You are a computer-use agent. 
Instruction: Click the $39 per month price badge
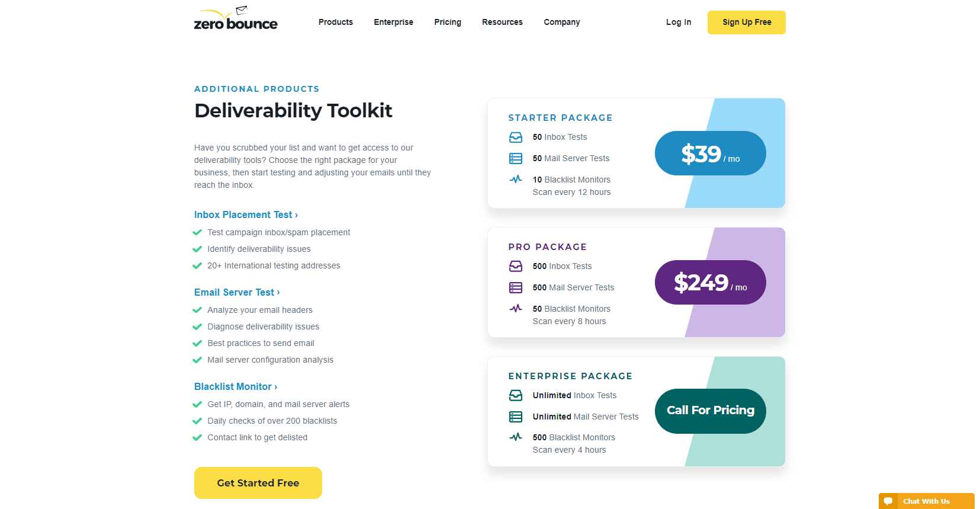tap(710, 153)
